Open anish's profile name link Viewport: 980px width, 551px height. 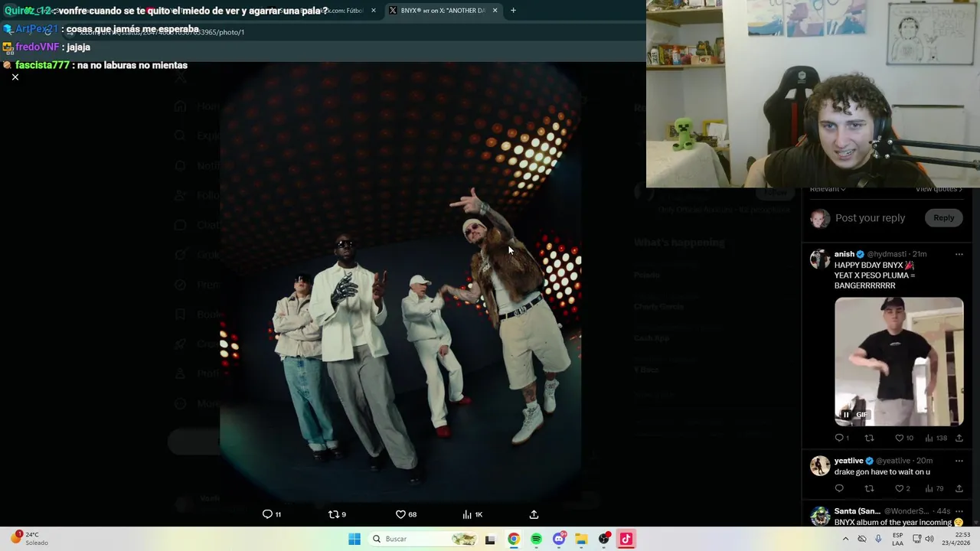coord(844,254)
